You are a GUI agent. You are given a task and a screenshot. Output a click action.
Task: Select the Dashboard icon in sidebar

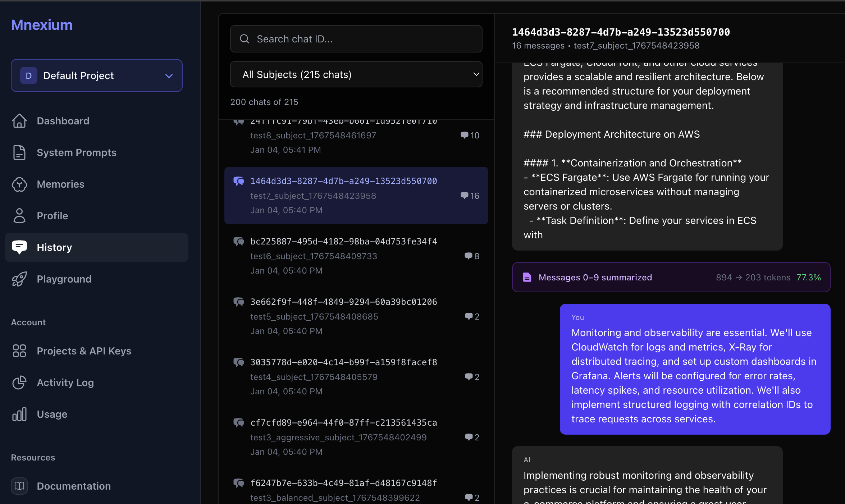(20, 121)
